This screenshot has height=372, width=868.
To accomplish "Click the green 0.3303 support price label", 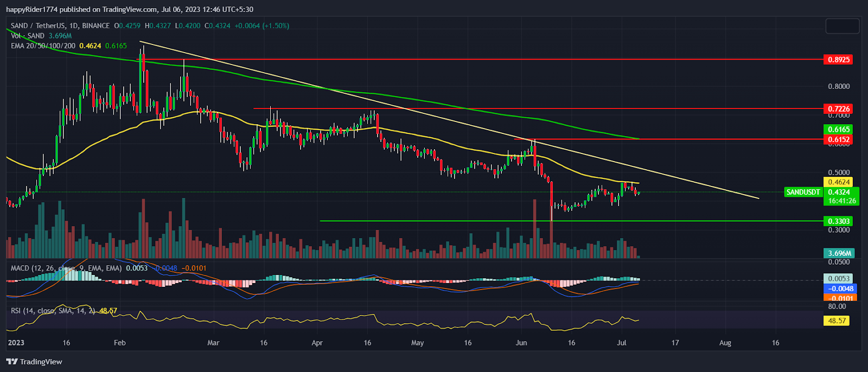I will (x=838, y=221).
